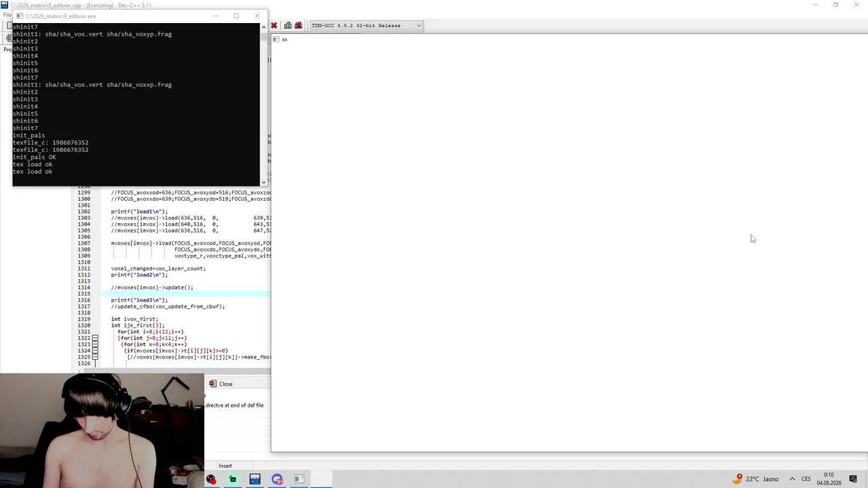Click the red X stop-execution toolbar icon
This screenshot has width=868, height=488.
[274, 26]
